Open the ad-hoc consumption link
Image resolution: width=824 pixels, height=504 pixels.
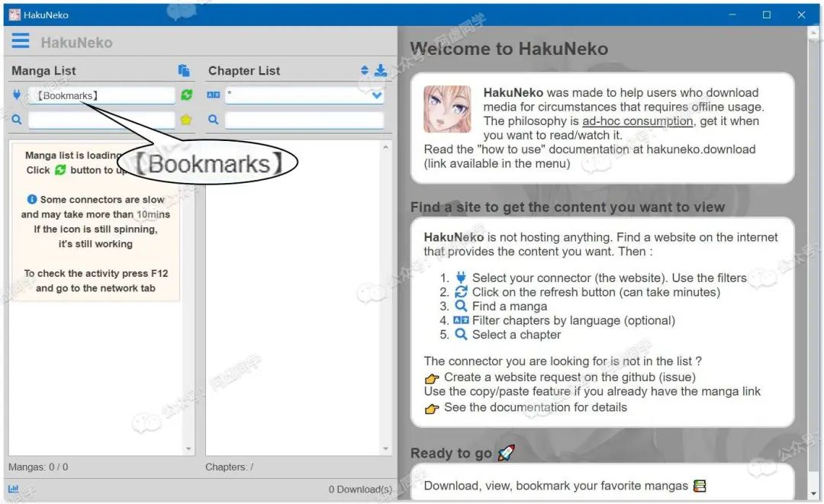pyautogui.click(x=637, y=121)
